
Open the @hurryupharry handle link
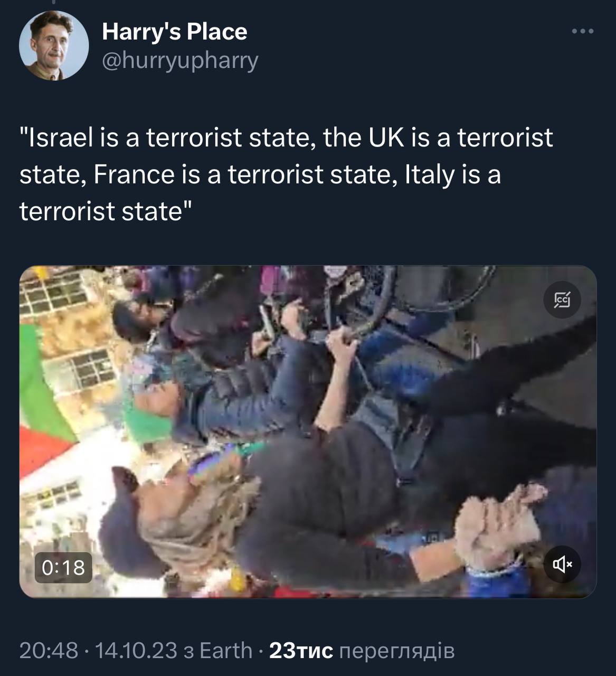(179, 60)
